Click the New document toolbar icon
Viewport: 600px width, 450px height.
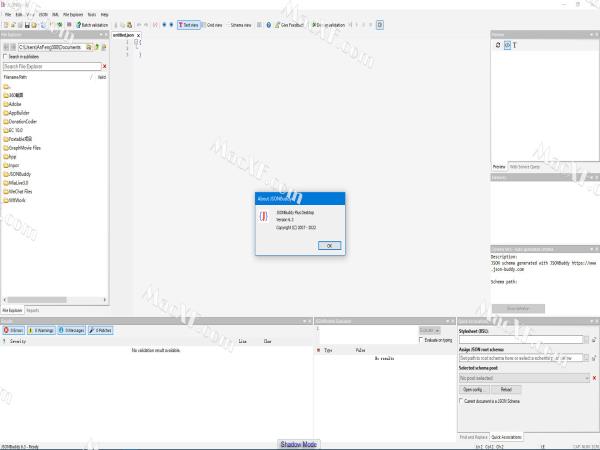[x=6, y=25]
